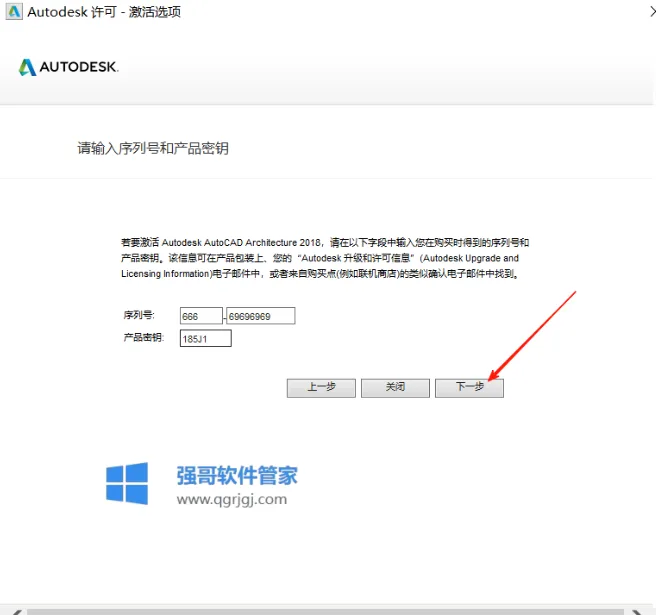Click the Autodesk logo in the header
The image size is (656, 615).
[69, 67]
